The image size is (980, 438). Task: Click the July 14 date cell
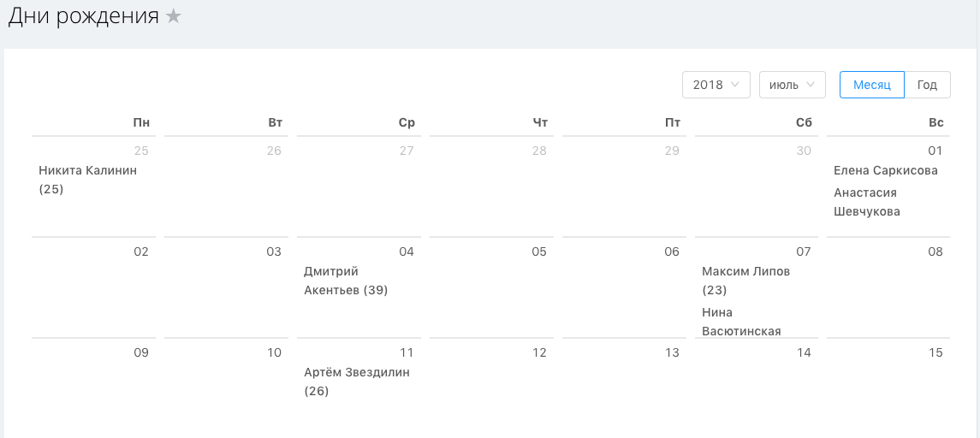(757, 385)
